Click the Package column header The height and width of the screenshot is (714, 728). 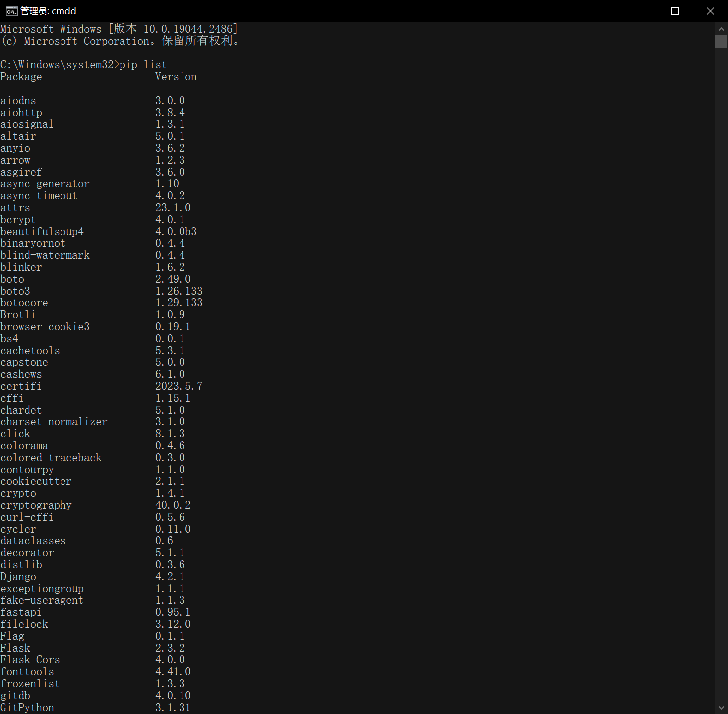coord(21,77)
